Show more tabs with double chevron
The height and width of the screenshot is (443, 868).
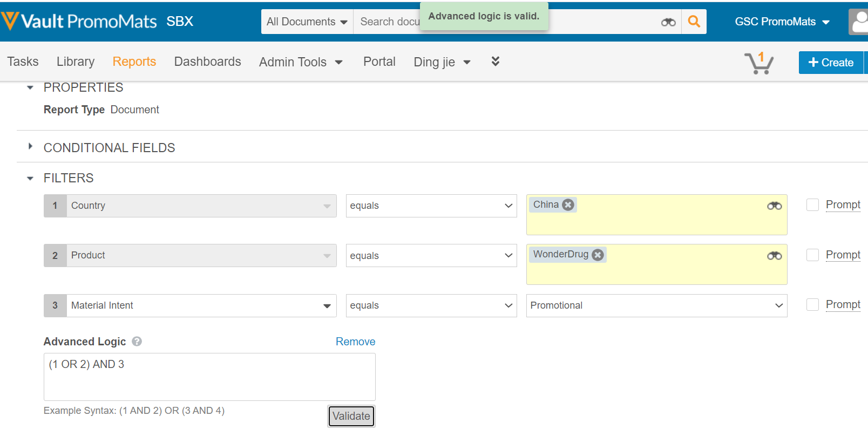pos(495,62)
